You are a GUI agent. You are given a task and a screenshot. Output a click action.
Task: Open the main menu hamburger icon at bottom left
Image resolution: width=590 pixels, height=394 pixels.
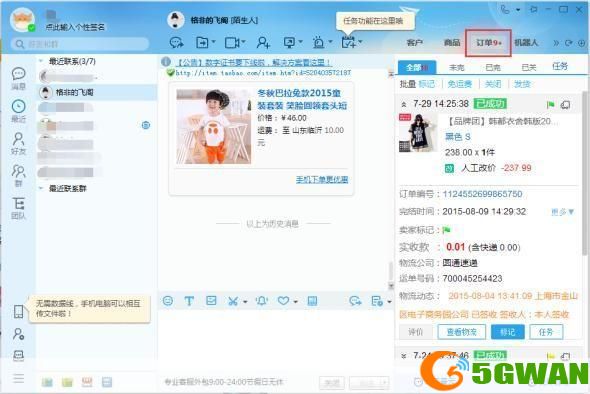[18, 378]
